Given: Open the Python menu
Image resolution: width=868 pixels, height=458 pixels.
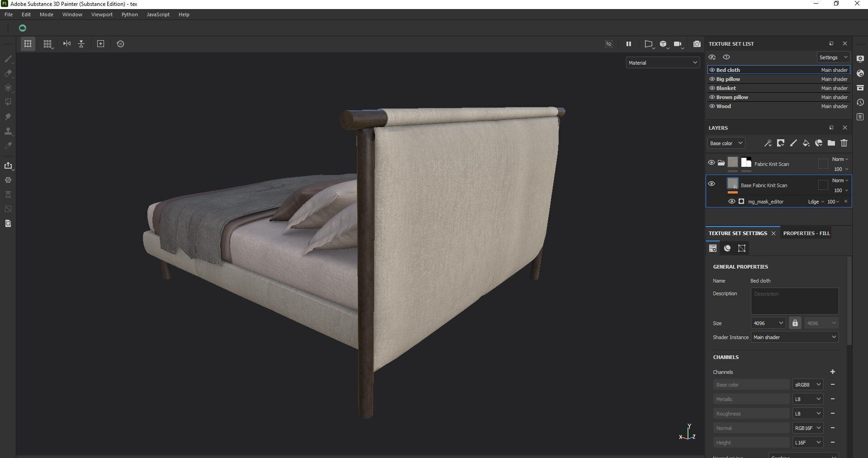Looking at the screenshot, I should coord(130,14).
